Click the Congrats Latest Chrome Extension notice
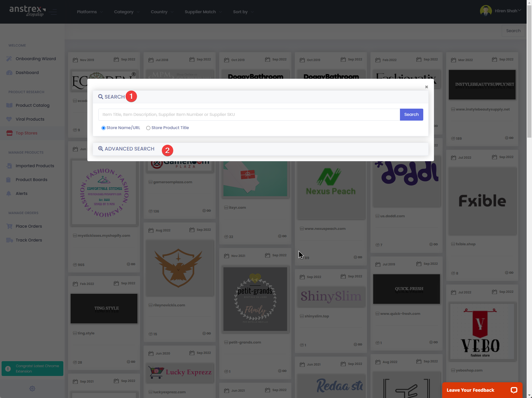The image size is (532, 398). pos(32,369)
